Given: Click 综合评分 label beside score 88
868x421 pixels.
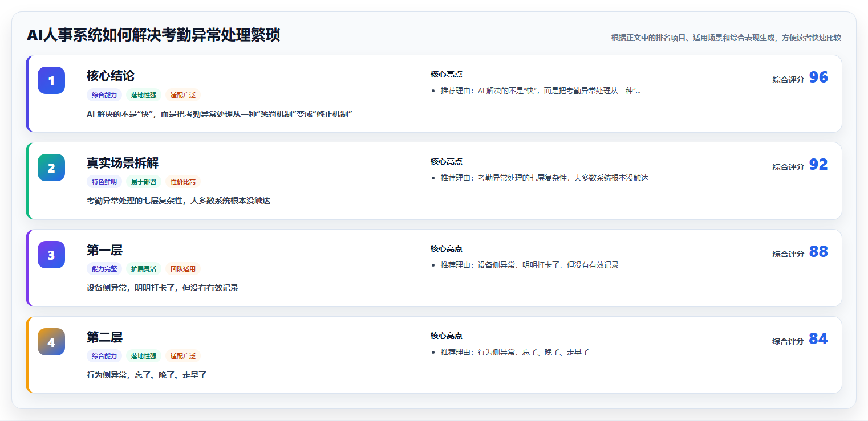Looking at the screenshot, I should [788, 254].
